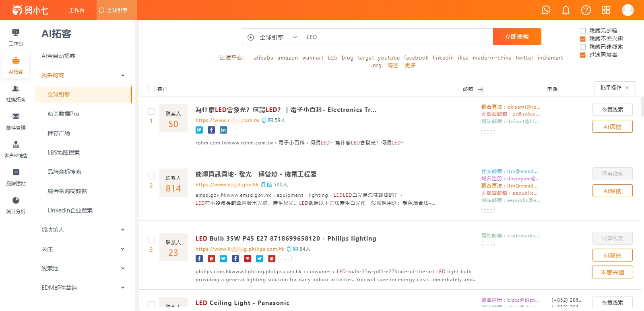Click AI深挖 for the emsd result
This screenshot has width=644, height=311.
pyautogui.click(x=612, y=191)
